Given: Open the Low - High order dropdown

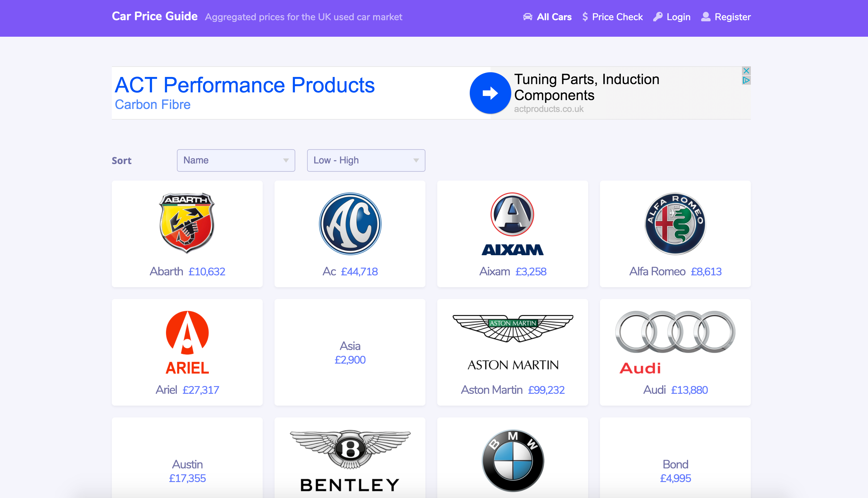Looking at the screenshot, I should pos(366,160).
